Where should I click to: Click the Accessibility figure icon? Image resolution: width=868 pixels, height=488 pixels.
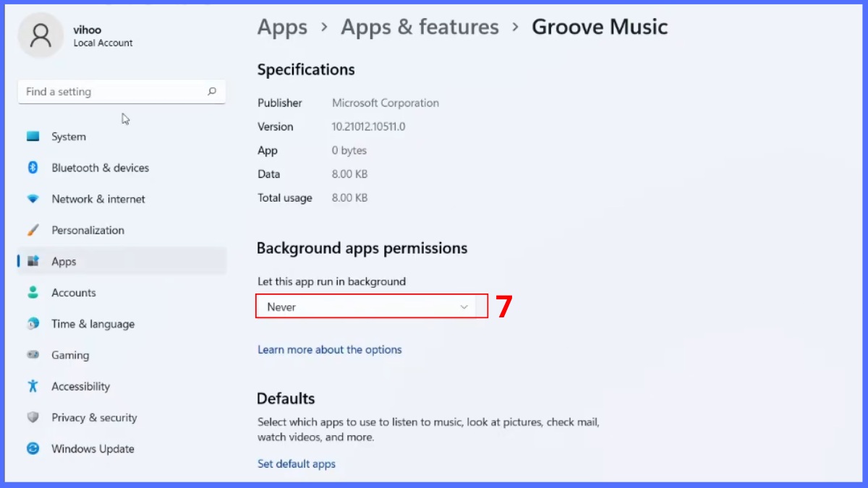coord(33,386)
